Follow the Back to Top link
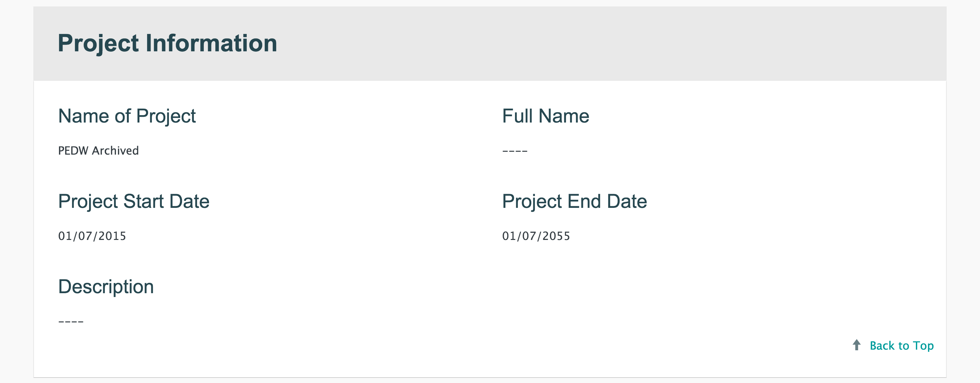Image resolution: width=980 pixels, height=383 pixels. point(901,346)
